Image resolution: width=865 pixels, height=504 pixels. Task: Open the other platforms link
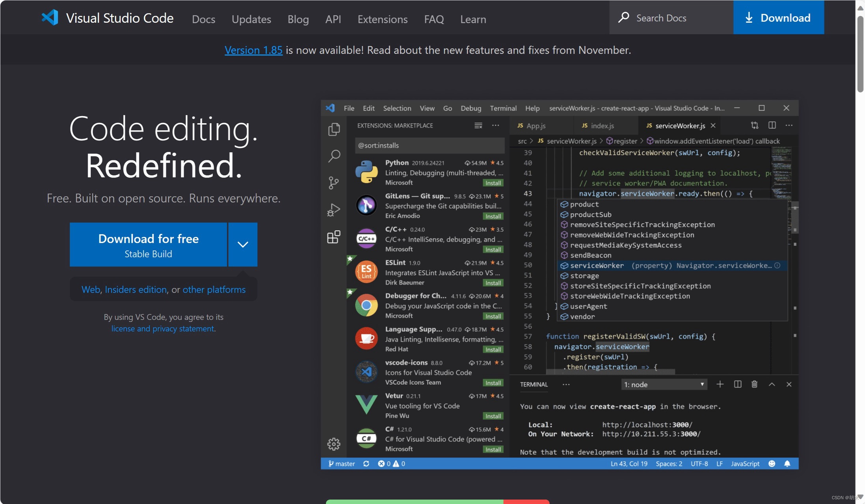coord(214,289)
